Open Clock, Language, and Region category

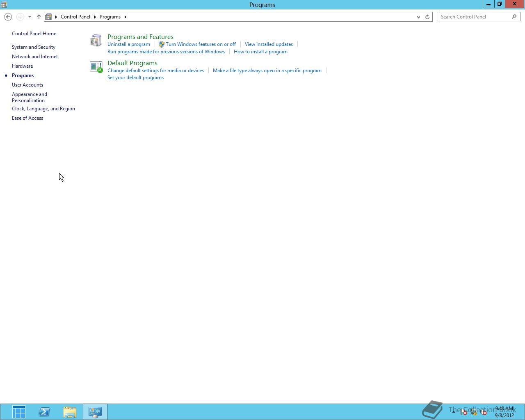tap(43, 109)
